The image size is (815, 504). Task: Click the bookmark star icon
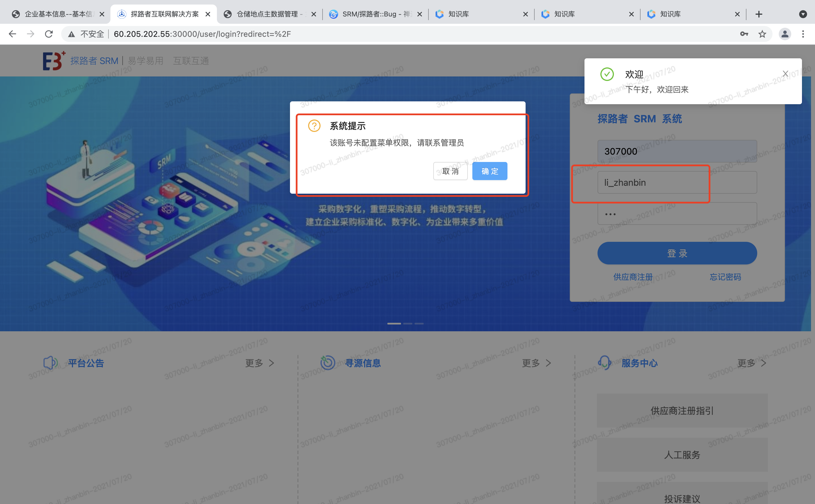762,34
